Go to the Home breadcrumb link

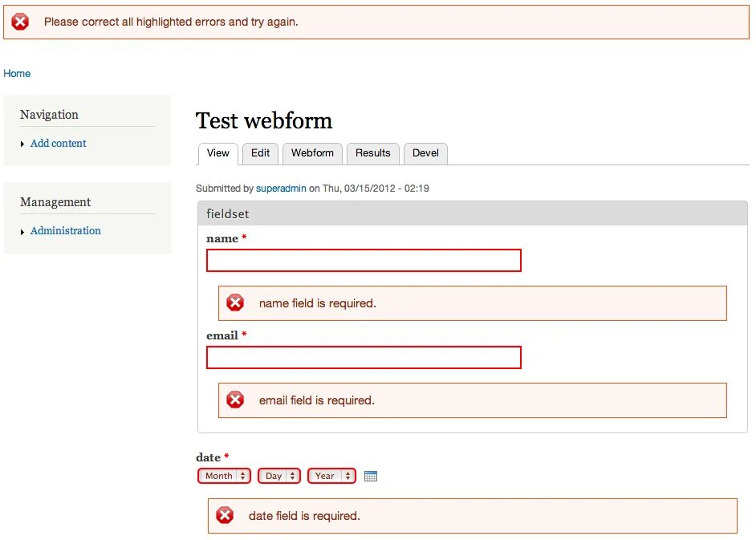17,73
